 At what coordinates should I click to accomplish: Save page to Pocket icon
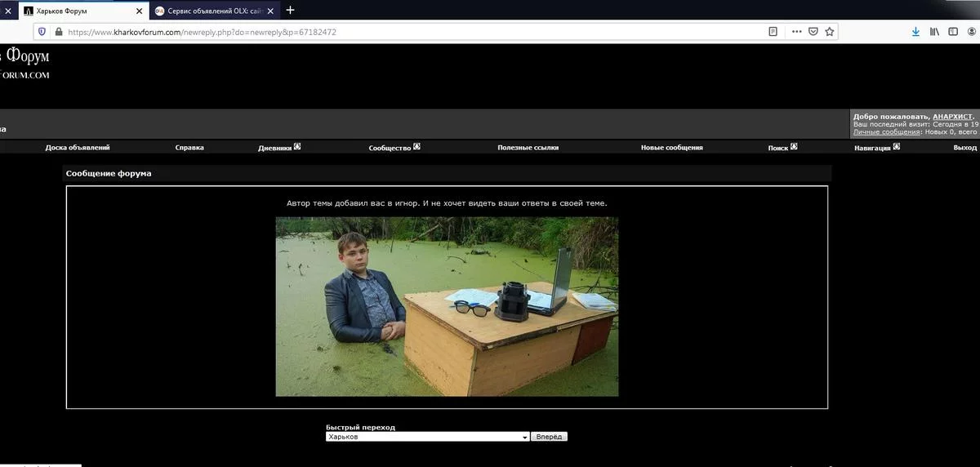(813, 32)
